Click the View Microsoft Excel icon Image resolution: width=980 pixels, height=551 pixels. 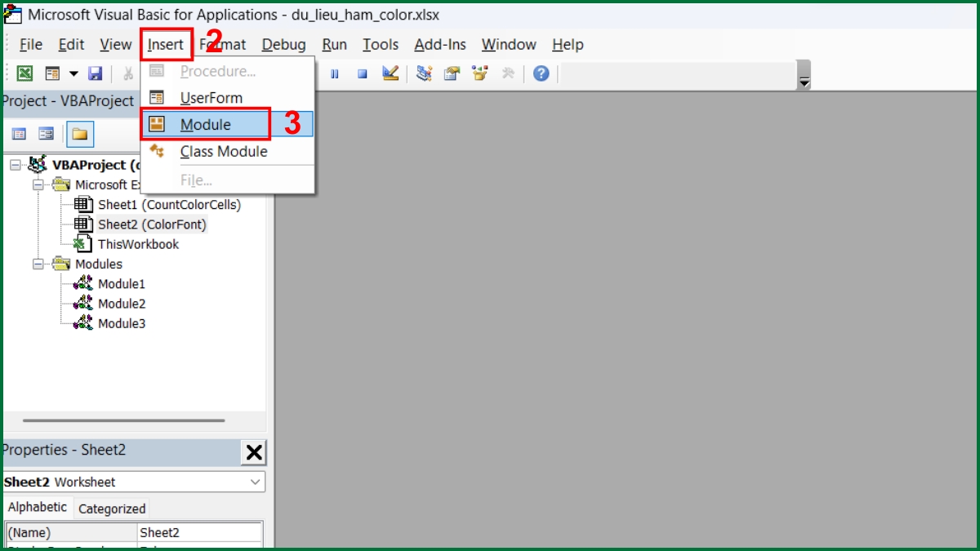click(24, 73)
